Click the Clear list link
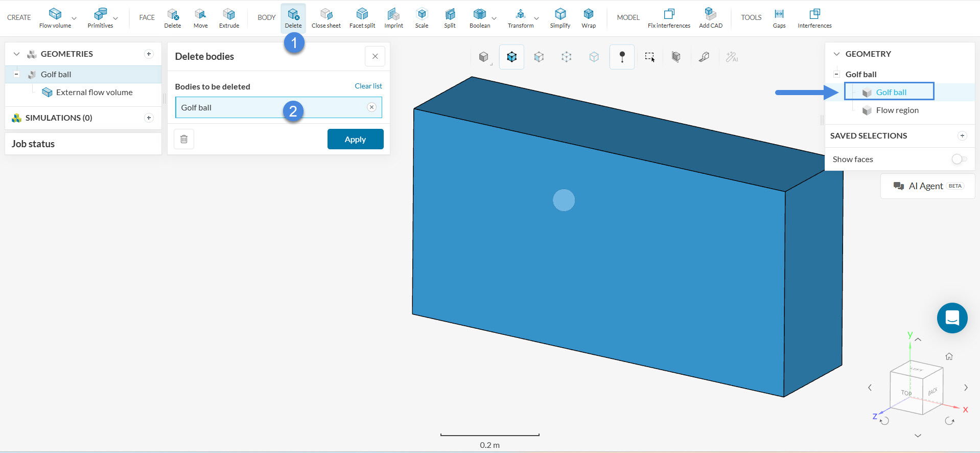The width and height of the screenshot is (980, 453). tap(368, 86)
